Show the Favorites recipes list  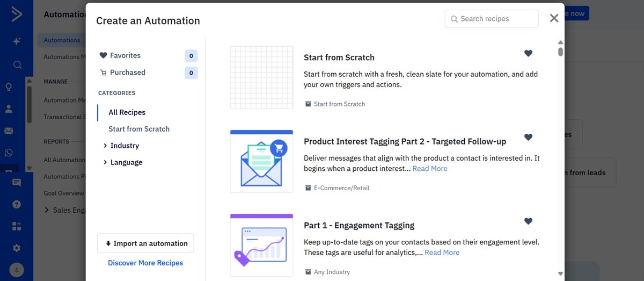pos(125,55)
